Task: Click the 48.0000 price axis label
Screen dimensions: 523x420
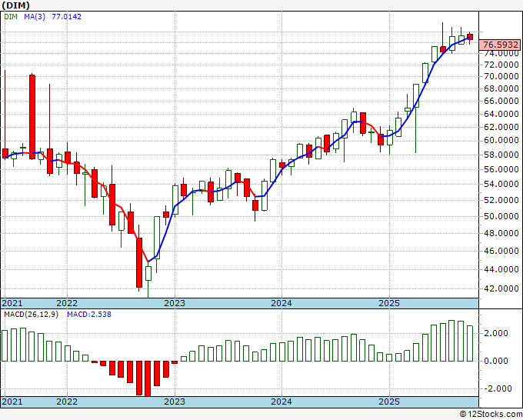Action: (x=501, y=233)
